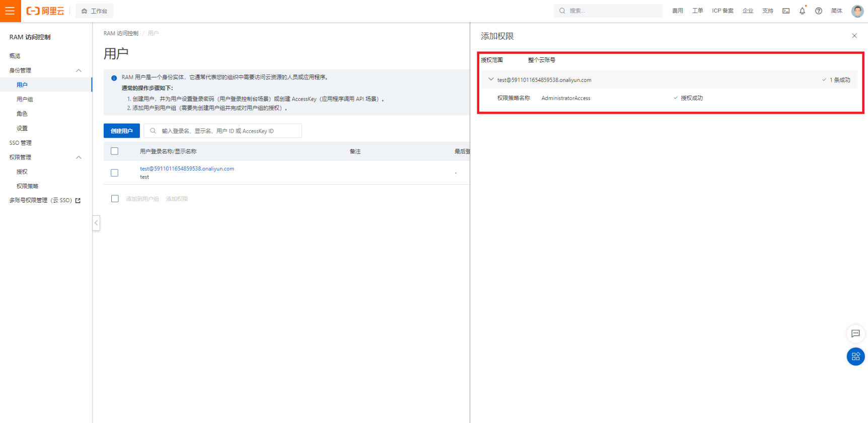Click the 创建用户 button

[x=122, y=131]
